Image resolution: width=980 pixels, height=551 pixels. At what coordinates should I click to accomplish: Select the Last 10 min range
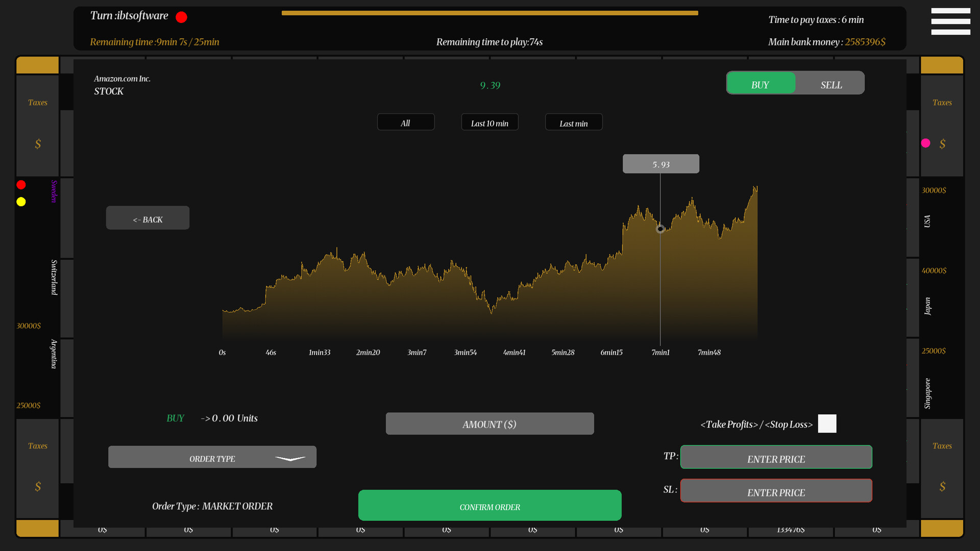tap(489, 122)
